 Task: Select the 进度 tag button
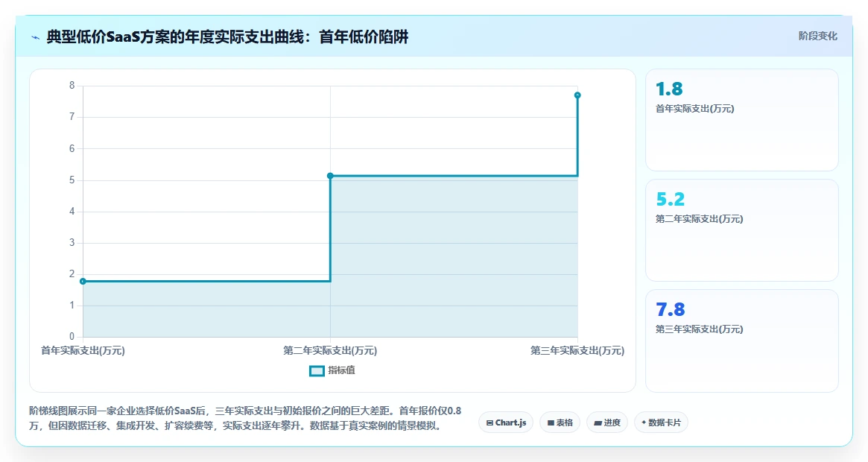(x=607, y=423)
